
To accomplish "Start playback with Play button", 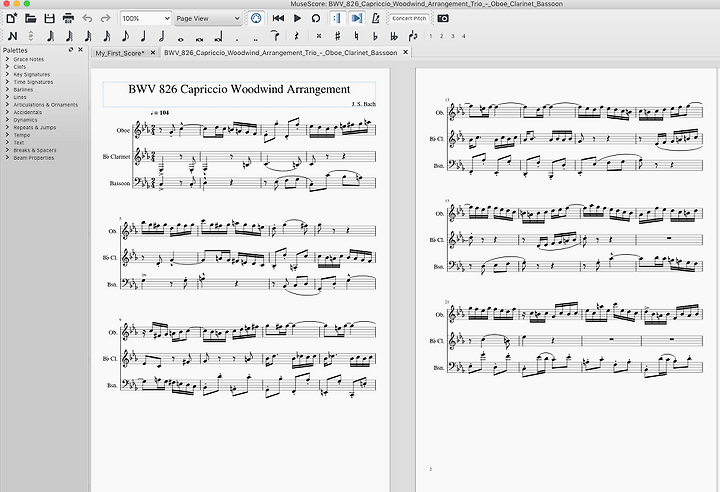I will pyautogui.click(x=297, y=18).
